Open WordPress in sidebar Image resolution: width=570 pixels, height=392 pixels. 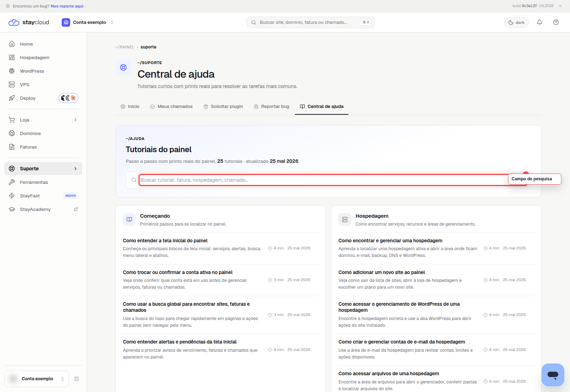pyautogui.click(x=43, y=71)
